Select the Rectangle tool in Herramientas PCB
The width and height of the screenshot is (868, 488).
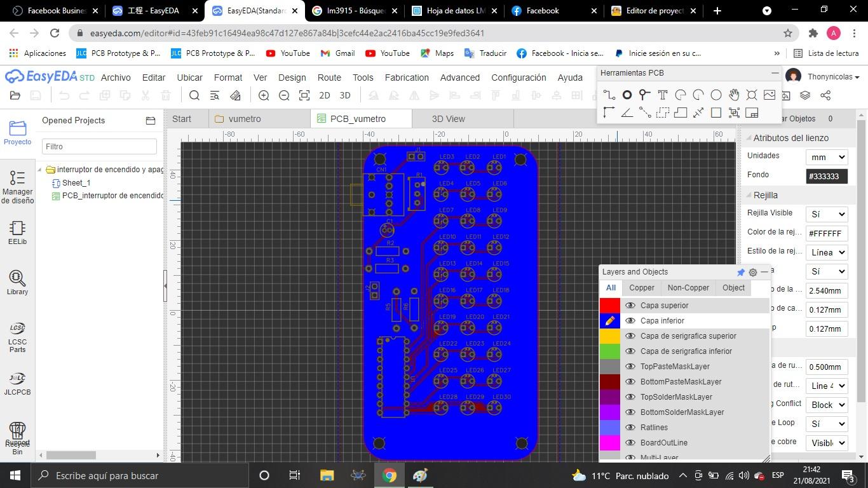pyautogui.click(x=716, y=113)
